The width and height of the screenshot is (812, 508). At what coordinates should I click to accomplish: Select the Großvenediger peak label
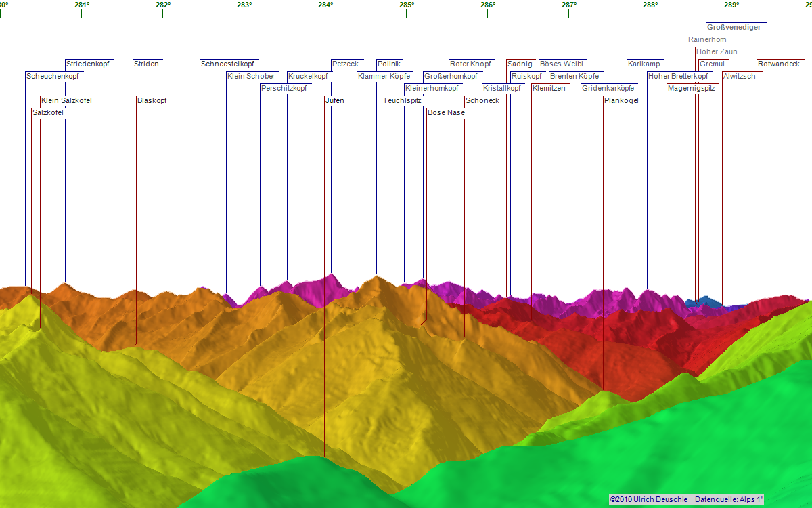pyautogui.click(x=734, y=28)
